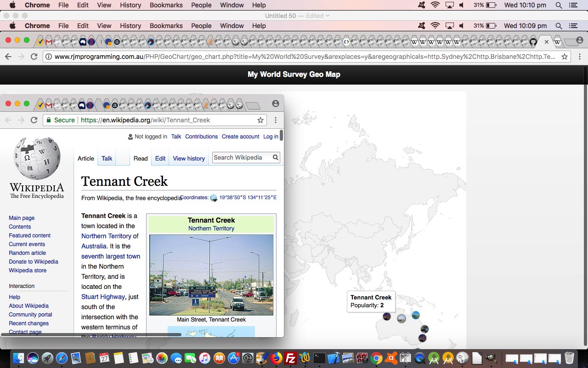Open Launchpad rocket icon in Dock
This screenshot has width=588, height=368.
[x=47, y=358]
